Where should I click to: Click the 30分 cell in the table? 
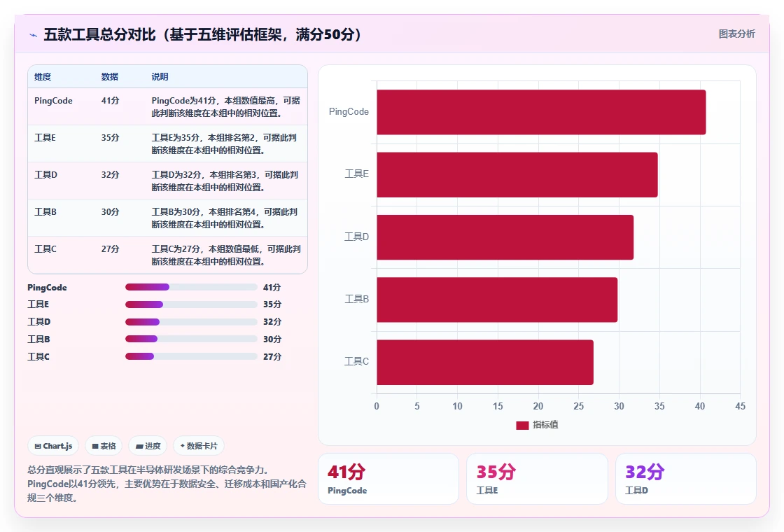(110, 211)
